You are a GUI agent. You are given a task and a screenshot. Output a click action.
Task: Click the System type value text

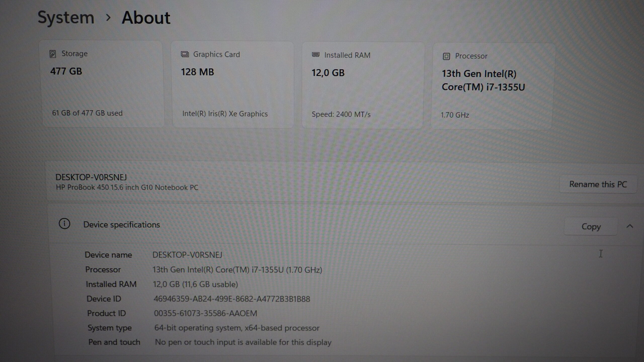click(237, 328)
